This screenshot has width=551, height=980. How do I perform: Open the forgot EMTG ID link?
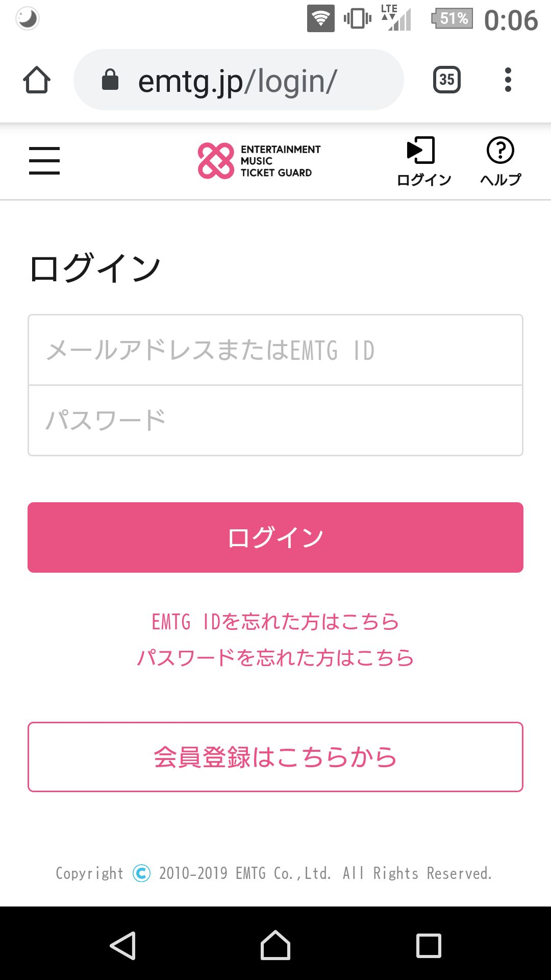[275, 622]
